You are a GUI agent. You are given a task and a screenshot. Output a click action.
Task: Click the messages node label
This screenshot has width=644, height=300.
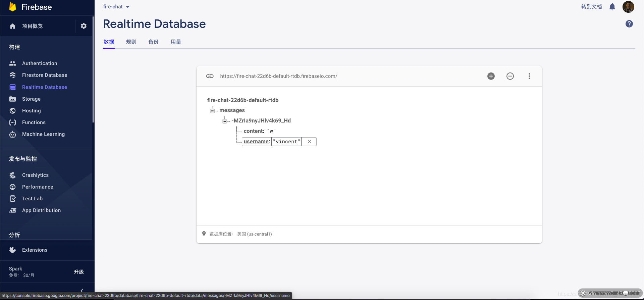pyautogui.click(x=232, y=110)
